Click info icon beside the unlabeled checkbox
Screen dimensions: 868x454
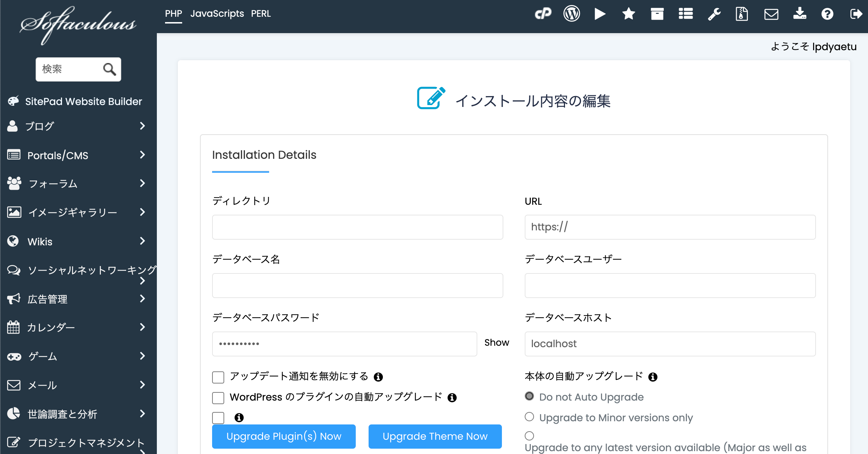pyautogui.click(x=239, y=417)
